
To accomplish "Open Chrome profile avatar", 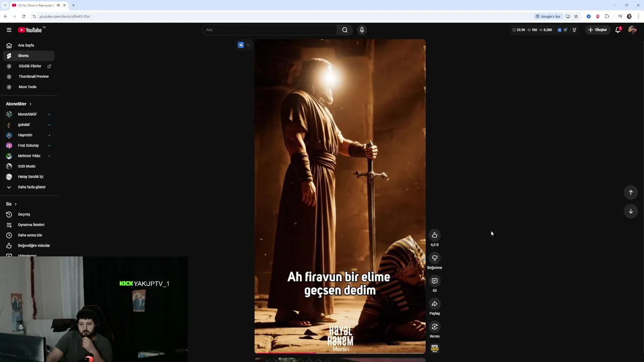I will 629,16.
